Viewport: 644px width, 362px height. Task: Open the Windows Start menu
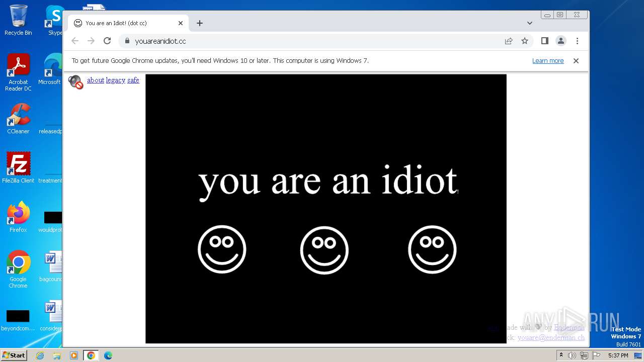pyautogui.click(x=14, y=355)
